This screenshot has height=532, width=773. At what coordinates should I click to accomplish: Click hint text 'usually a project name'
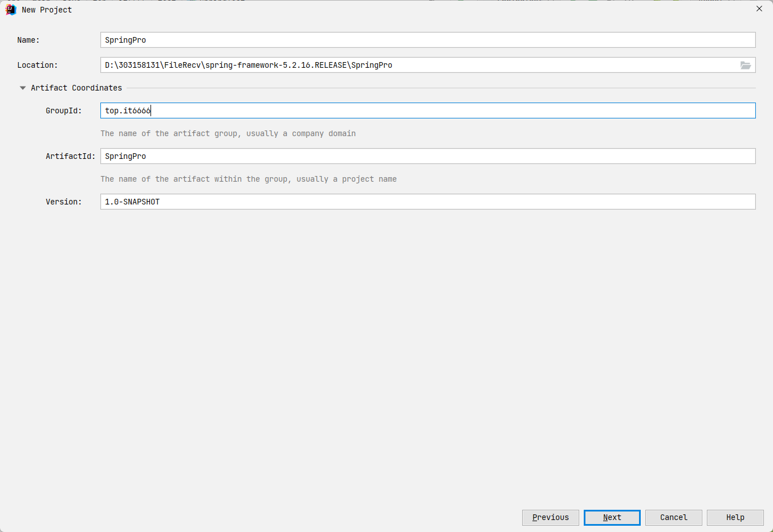pos(347,179)
